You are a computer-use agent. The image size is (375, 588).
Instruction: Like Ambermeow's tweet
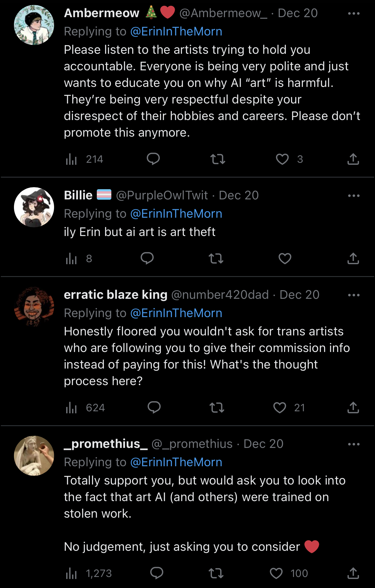coord(282,159)
